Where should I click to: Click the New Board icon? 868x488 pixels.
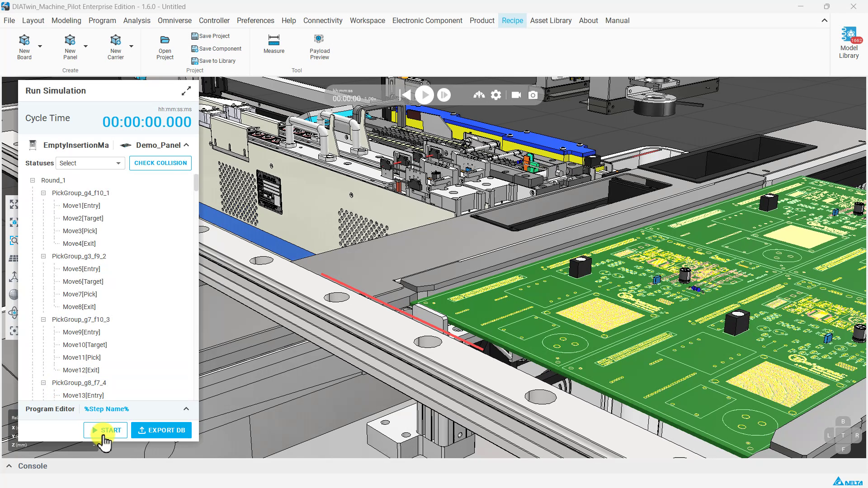(x=24, y=40)
